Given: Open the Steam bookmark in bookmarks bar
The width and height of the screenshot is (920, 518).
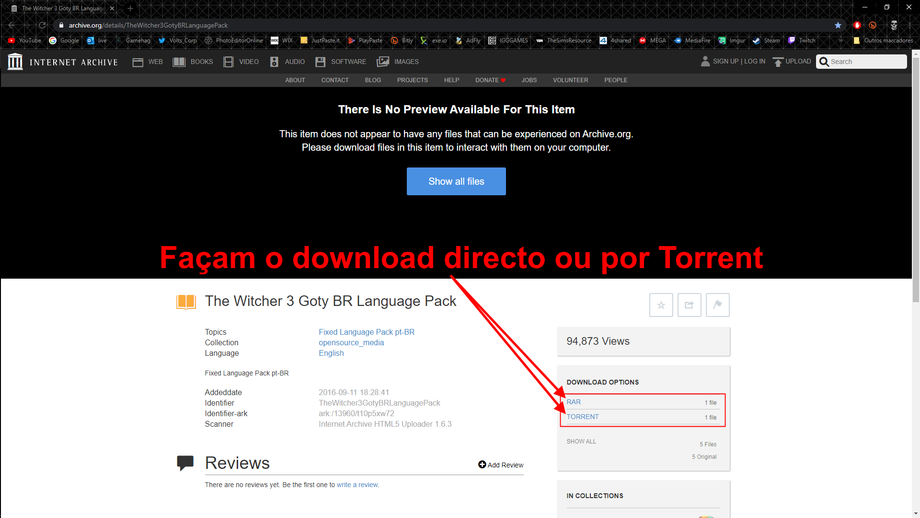Looking at the screenshot, I should [766, 41].
